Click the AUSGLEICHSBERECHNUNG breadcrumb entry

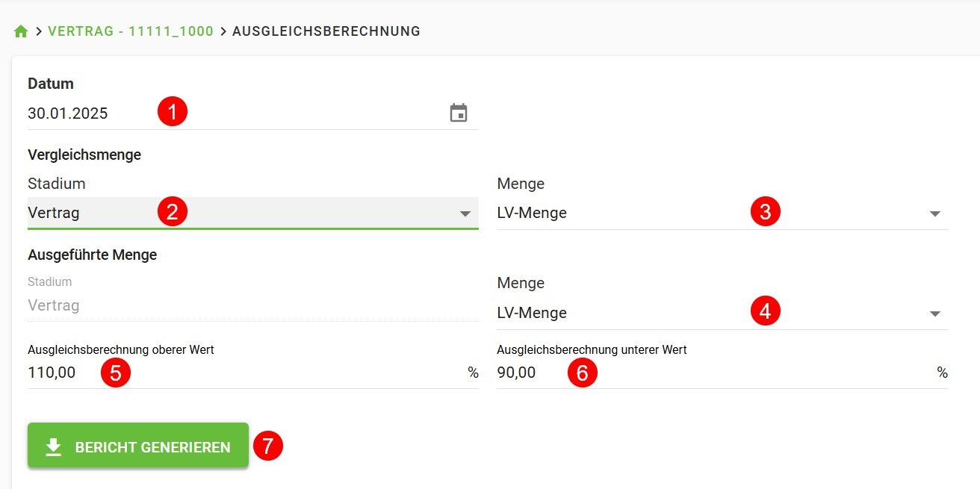(x=326, y=31)
